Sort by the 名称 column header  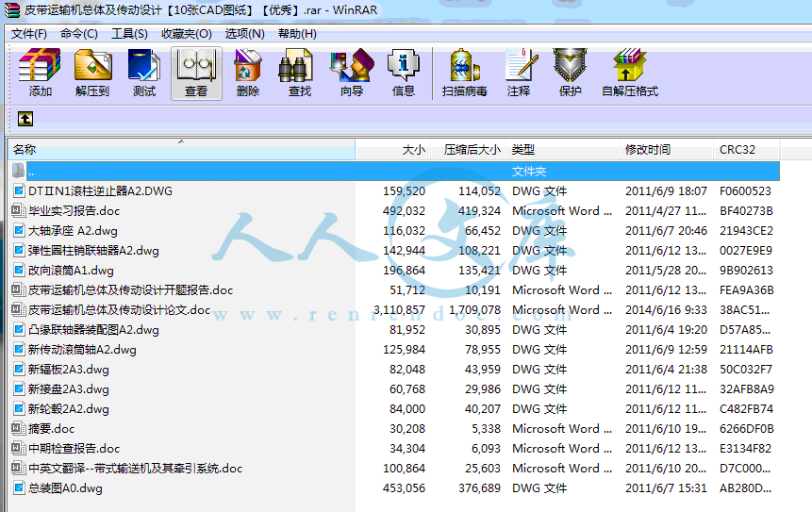point(181,150)
